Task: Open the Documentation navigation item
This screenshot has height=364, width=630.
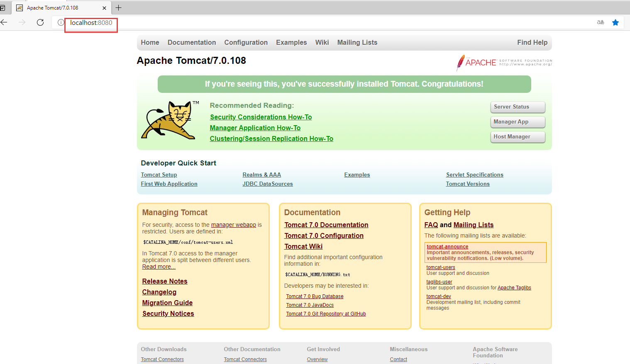Action: 191,42
